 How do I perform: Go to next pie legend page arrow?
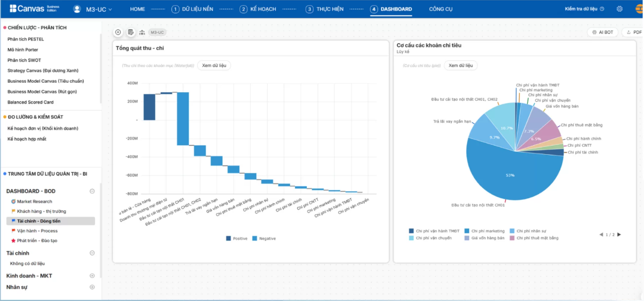click(619, 235)
